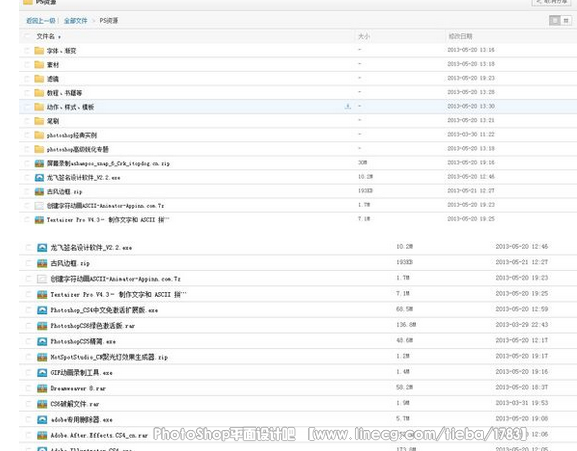
Task: Click the ashampoo_snap_6 zip archive icon
Action: [x=39, y=163]
